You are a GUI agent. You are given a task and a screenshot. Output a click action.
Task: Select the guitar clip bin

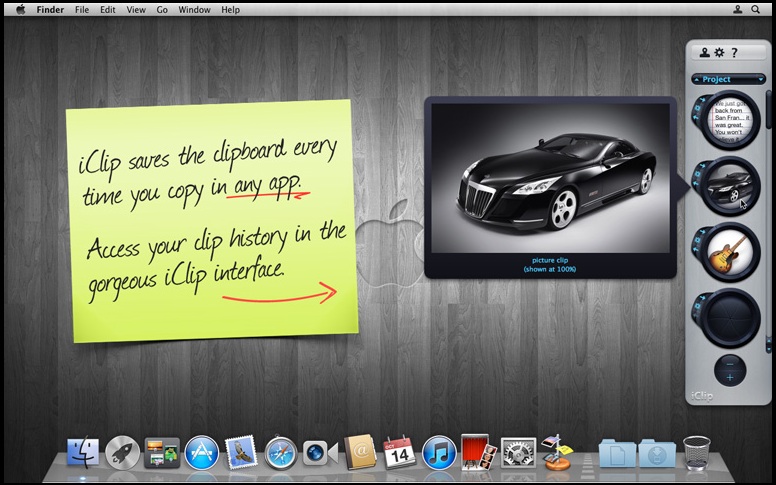coord(731,250)
